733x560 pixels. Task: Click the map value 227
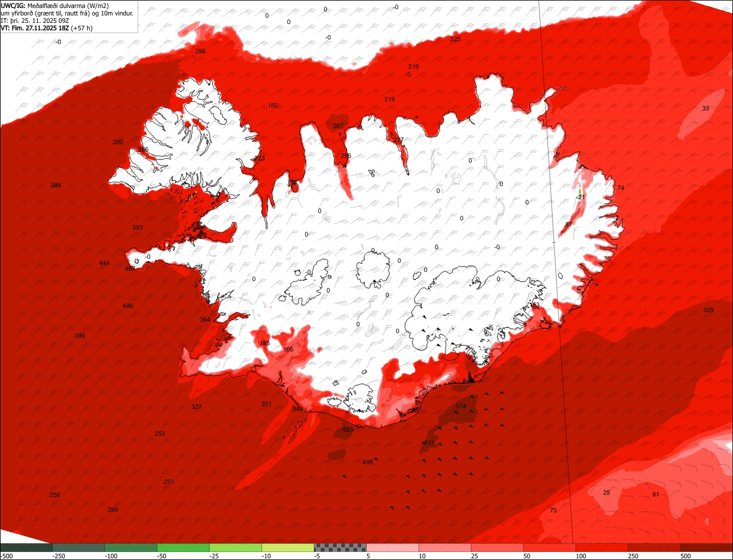tap(399, 140)
